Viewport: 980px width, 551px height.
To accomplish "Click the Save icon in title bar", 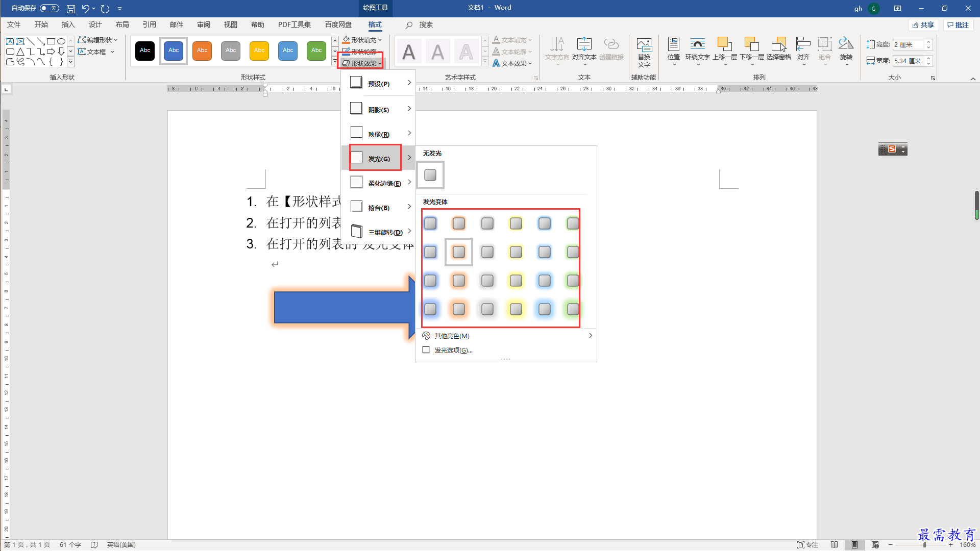I will click(x=71, y=9).
